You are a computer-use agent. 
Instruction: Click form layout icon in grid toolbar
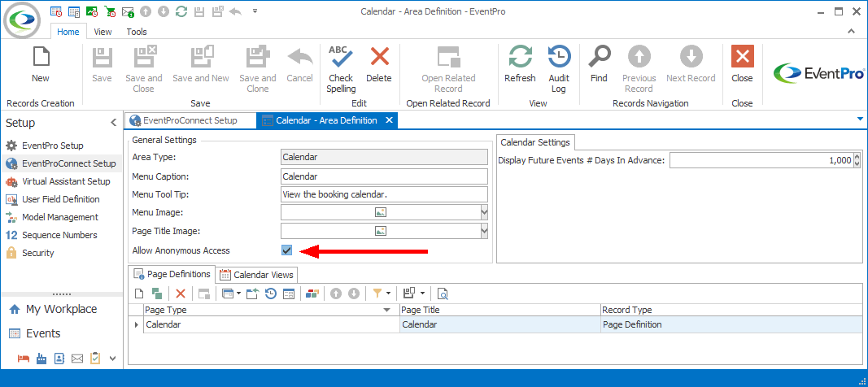point(289,294)
